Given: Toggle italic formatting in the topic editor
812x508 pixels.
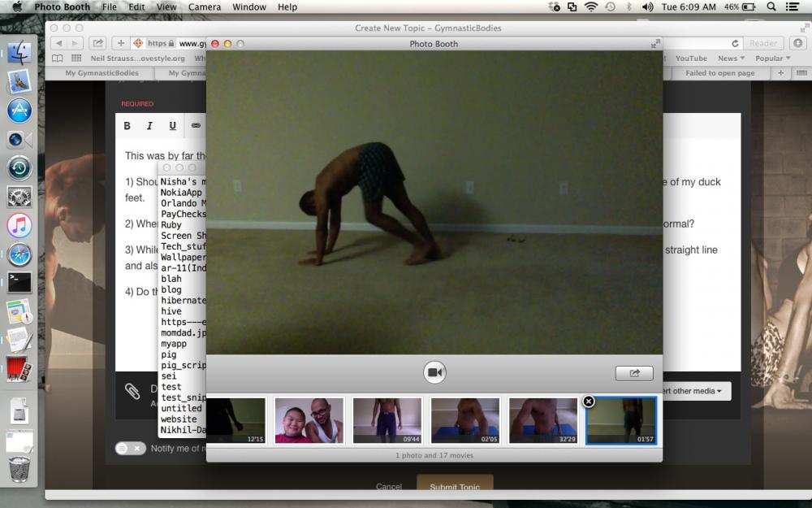Looking at the screenshot, I should point(149,125).
